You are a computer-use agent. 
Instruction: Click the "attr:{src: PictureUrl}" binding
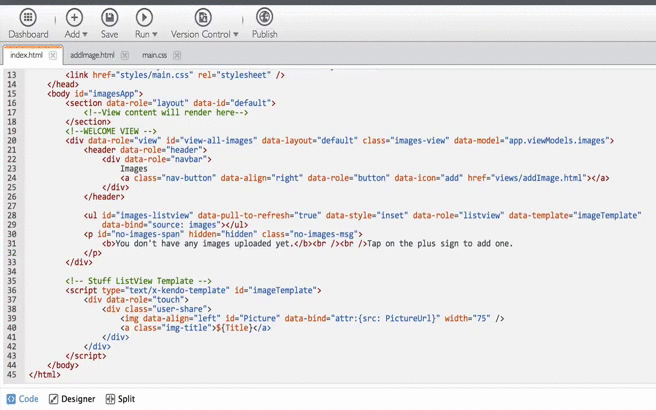[x=386, y=318]
